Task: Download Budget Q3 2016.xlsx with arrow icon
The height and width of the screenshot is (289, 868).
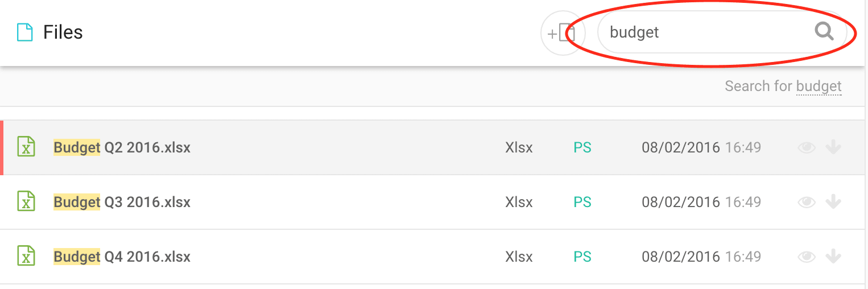Action: pyautogui.click(x=833, y=202)
